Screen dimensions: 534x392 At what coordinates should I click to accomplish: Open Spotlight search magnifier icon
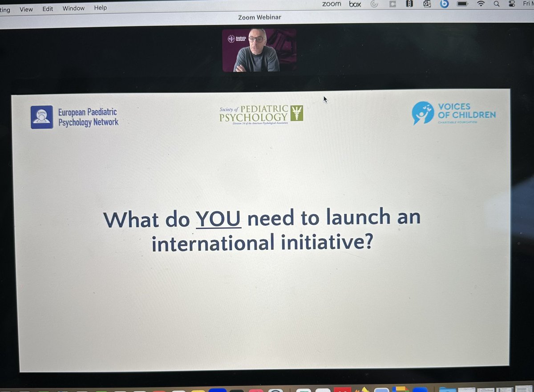[496, 4]
